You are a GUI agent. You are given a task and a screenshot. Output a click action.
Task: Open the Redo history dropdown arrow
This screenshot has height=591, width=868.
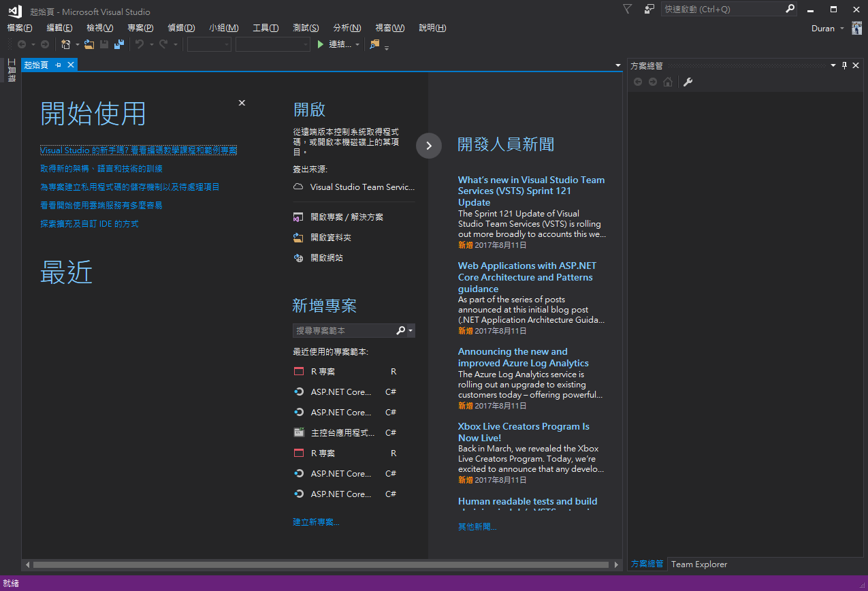tap(175, 45)
